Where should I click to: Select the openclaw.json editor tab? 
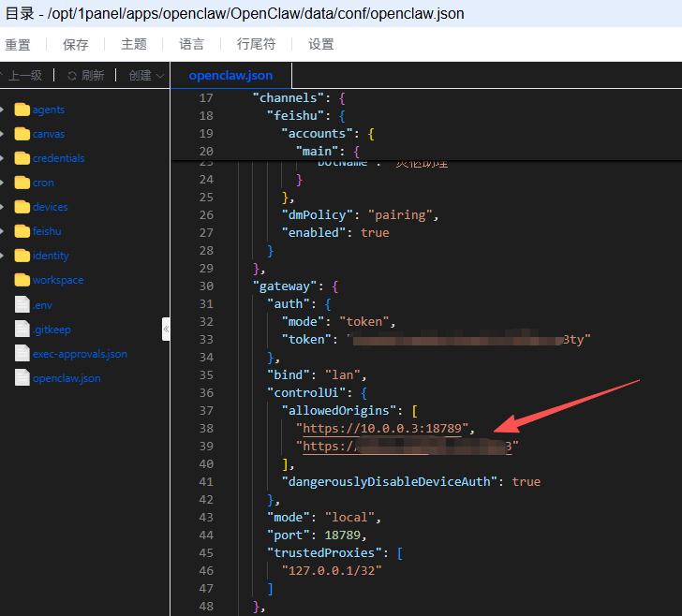pos(230,76)
